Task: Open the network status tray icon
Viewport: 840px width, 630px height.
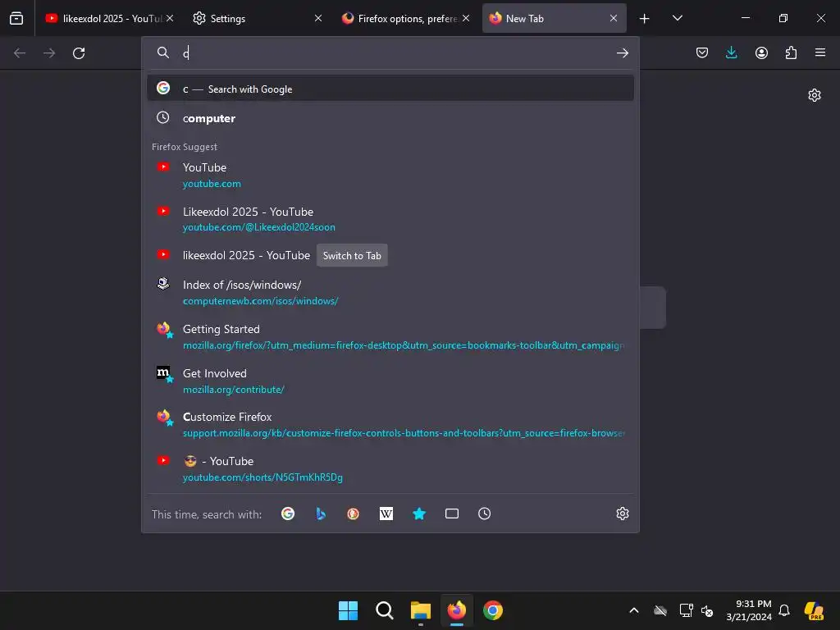Action: click(x=687, y=610)
